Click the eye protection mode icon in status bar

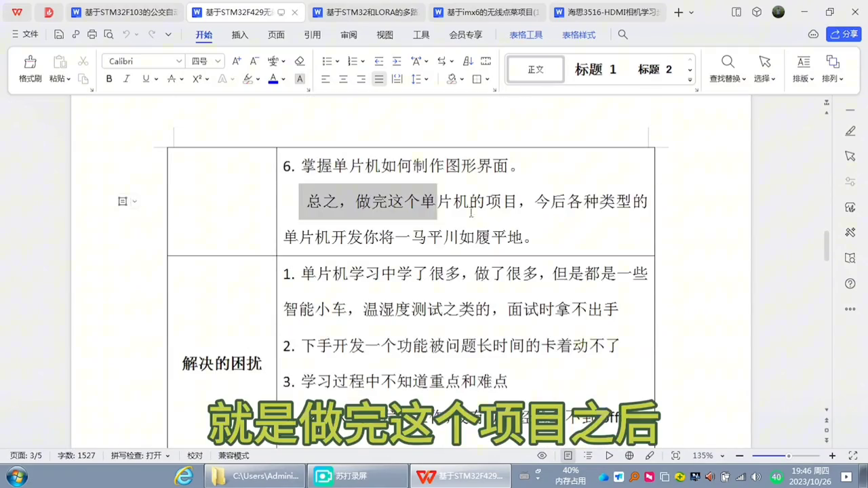[x=542, y=455]
